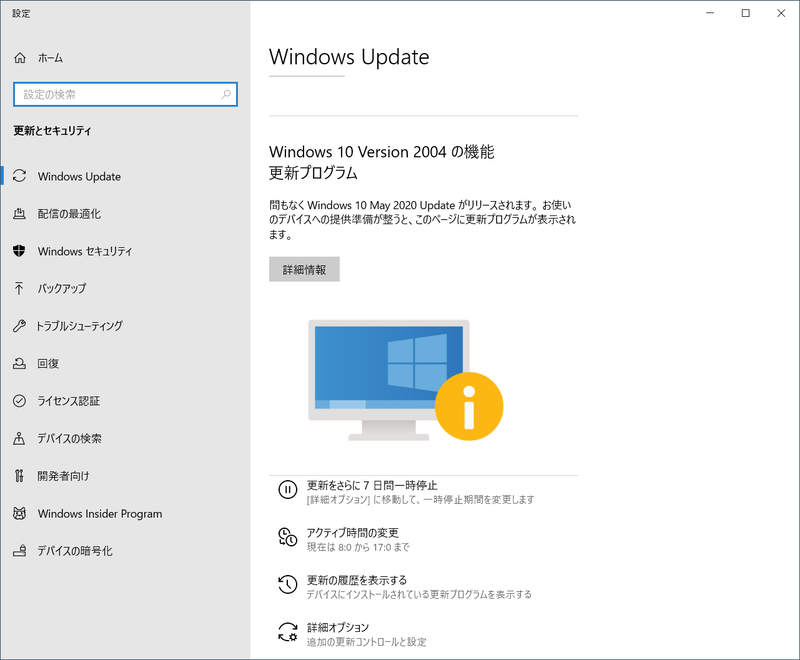
Task: Click Windows 10 Version 2004 の機能 heading
Action: pos(382,151)
